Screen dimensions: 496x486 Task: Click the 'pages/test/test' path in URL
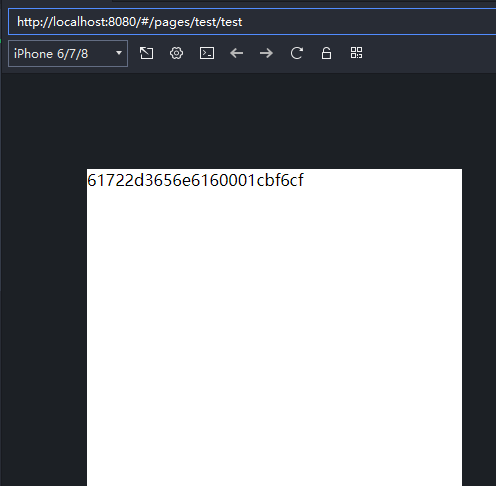[198, 22]
